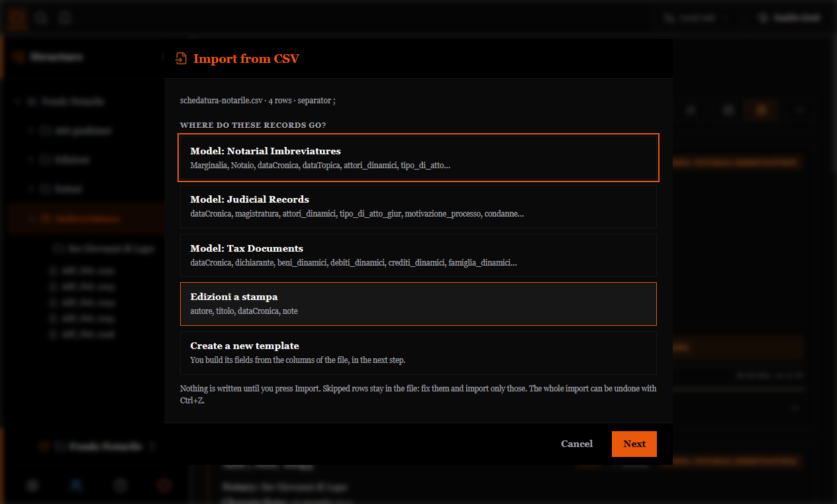Click the schedatura-notarile.csv file summary line
This screenshot has height=504, width=837.
click(x=258, y=101)
